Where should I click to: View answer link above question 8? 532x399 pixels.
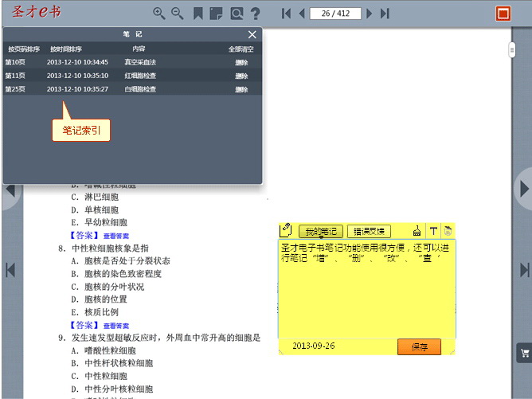coord(116,236)
